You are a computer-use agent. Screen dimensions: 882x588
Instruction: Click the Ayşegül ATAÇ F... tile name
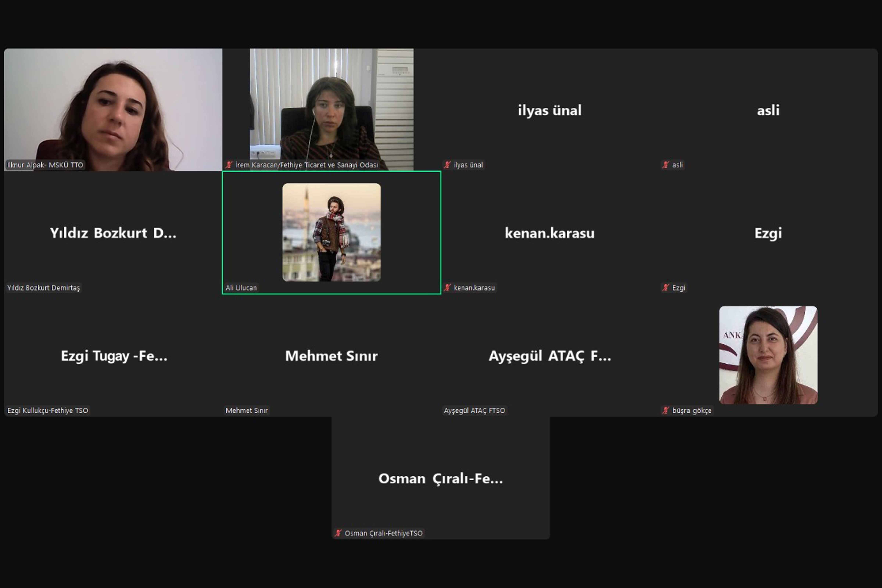(x=550, y=356)
